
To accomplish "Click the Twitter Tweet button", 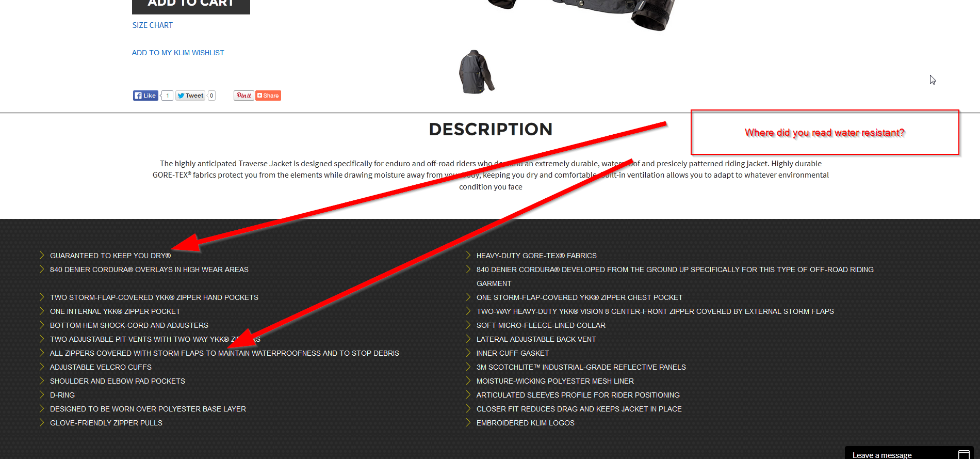I will coord(190,96).
